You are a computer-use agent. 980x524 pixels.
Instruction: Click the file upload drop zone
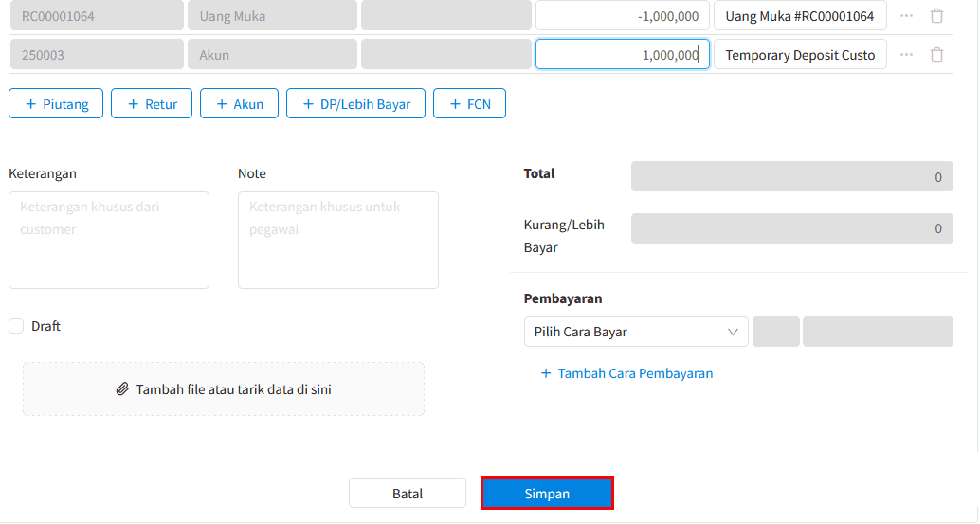pos(224,389)
